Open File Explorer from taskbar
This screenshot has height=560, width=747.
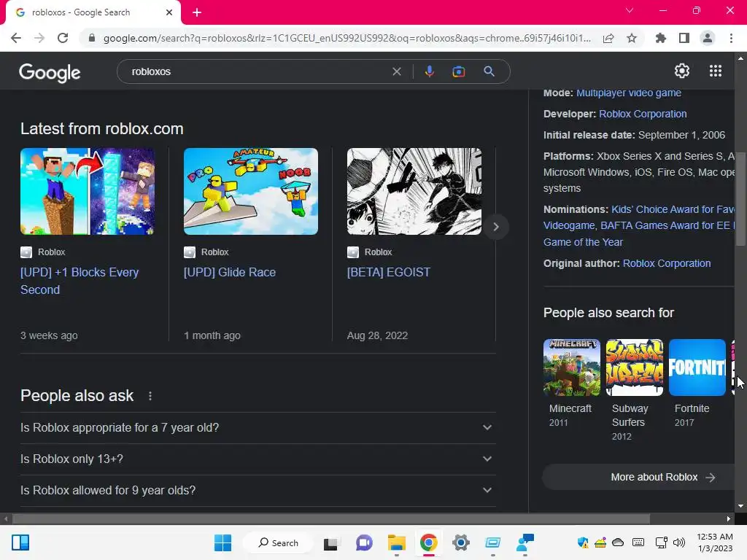pos(396,542)
